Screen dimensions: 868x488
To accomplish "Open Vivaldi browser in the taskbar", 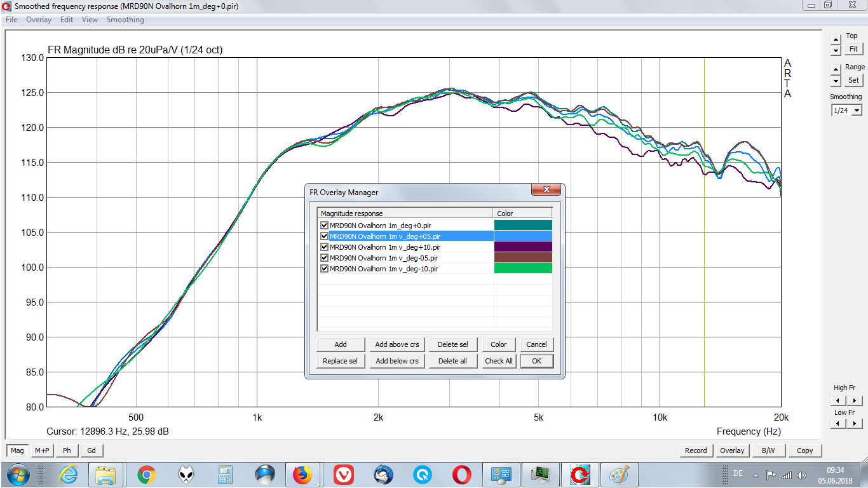I will (x=344, y=475).
